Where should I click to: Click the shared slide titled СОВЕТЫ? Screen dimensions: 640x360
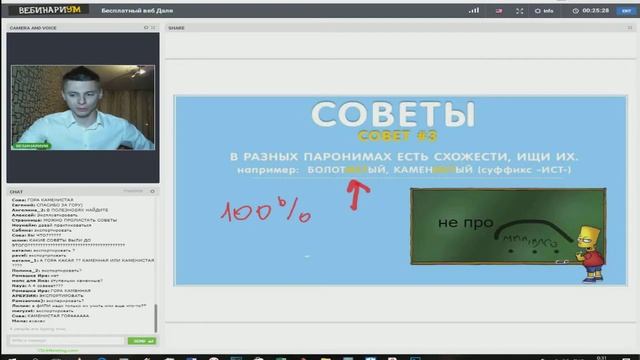400,191
